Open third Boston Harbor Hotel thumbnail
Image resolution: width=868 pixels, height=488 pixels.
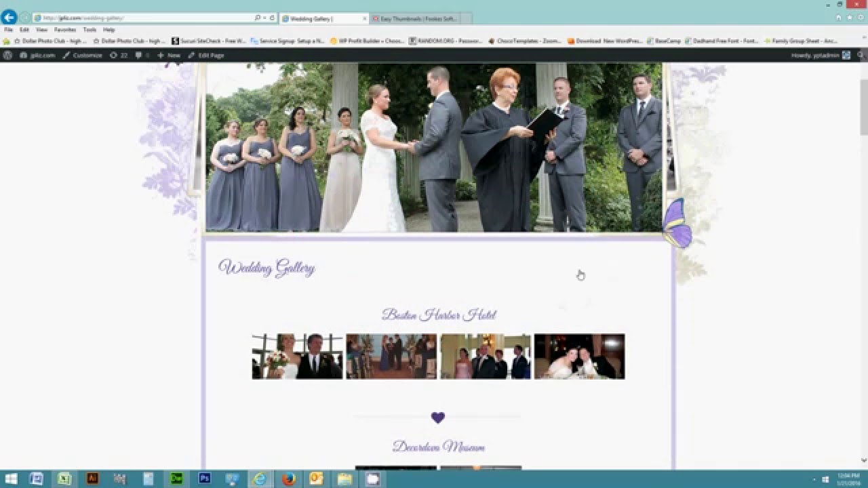486,357
